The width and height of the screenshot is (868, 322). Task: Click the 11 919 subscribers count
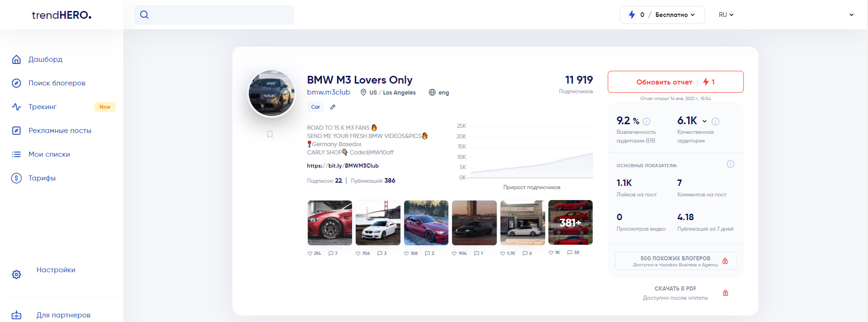[x=579, y=80]
